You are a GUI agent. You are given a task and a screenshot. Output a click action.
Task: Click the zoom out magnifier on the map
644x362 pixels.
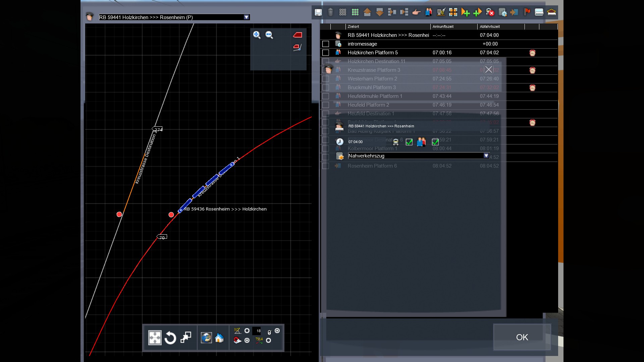click(x=269, y=35)
